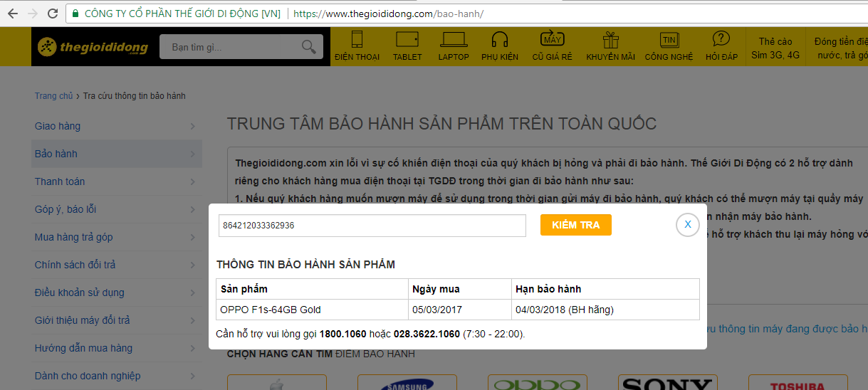Reload the page with refresh icon
Image resolution: width=868 pixels, height=390 pixels.
click(x=53, y=14)
